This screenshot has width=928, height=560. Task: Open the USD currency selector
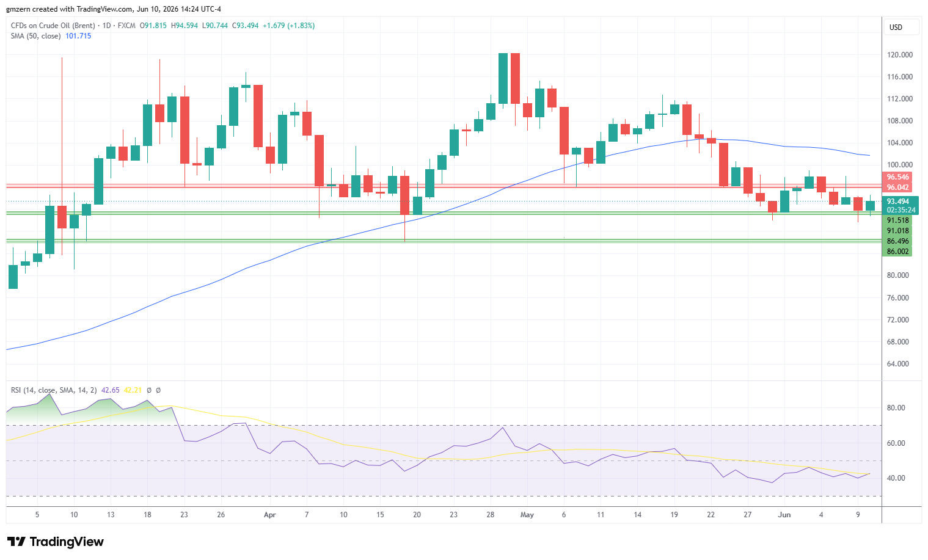click(x=902, y=27)
